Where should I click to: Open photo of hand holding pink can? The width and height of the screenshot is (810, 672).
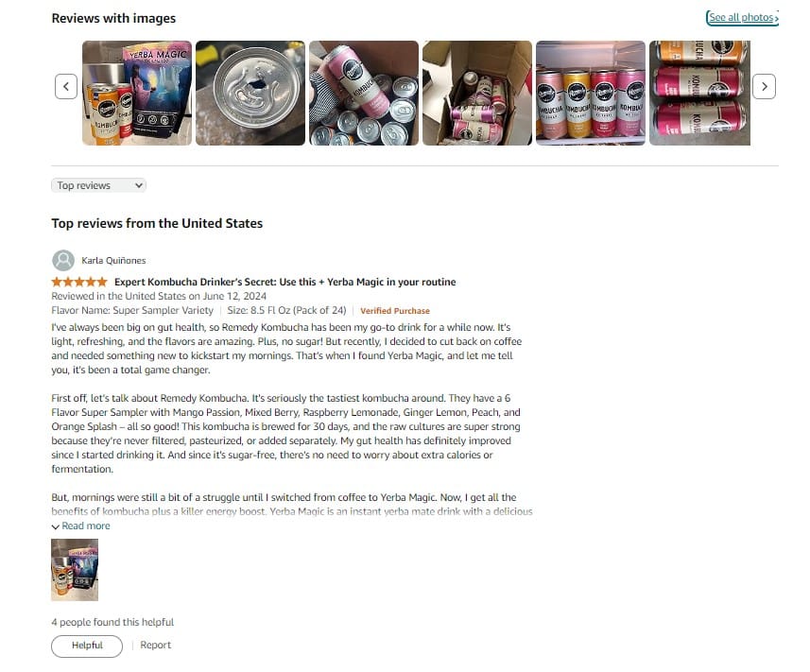[x=364, y=93]
